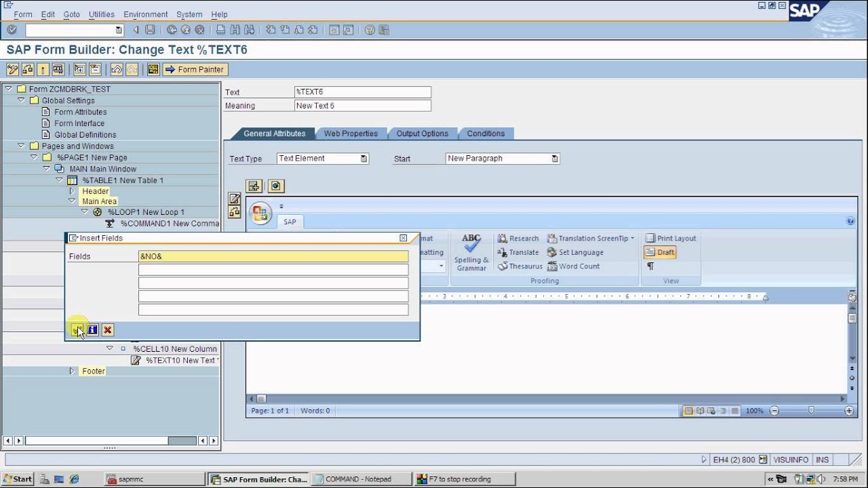
Task: Open COMMAND - Notepad from the taskbar
Action: point(362,479)
